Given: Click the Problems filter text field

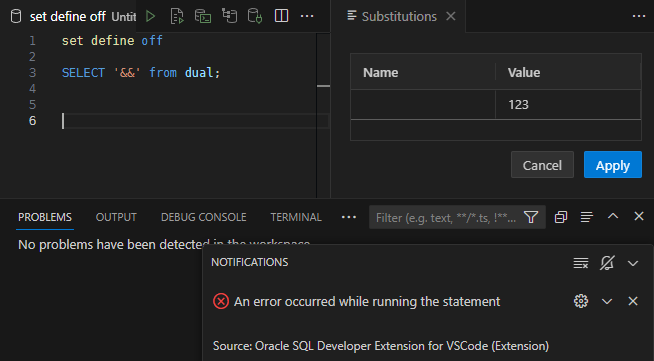Looking at the screenshot, I should click(x=446, y=218).
